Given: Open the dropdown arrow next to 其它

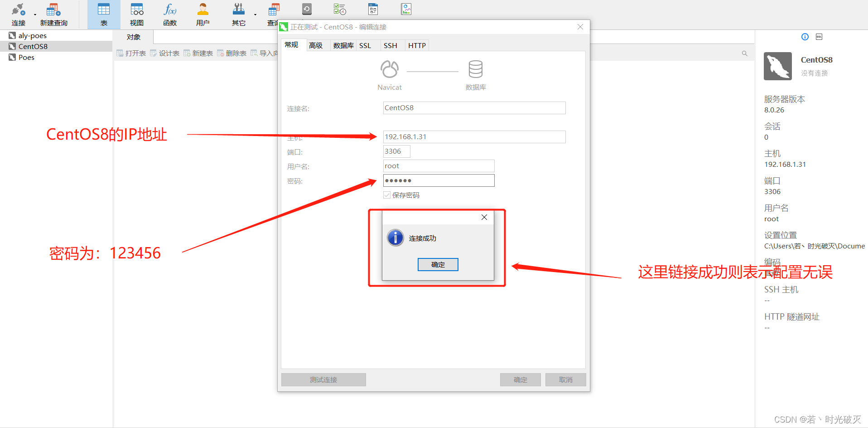Looking at the screenshot, I should [255, 15].
